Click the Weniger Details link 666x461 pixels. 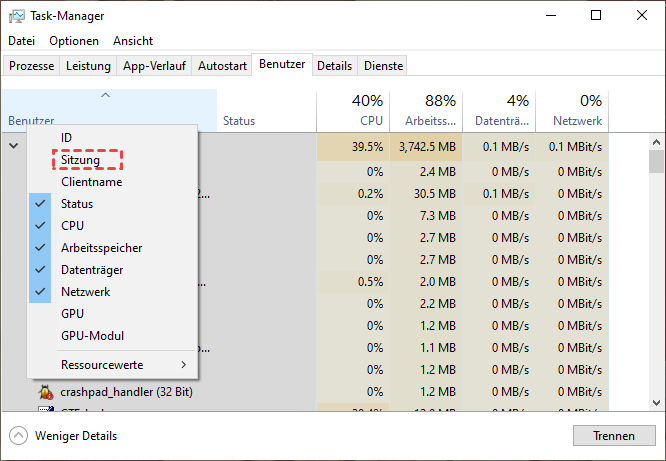76,436
